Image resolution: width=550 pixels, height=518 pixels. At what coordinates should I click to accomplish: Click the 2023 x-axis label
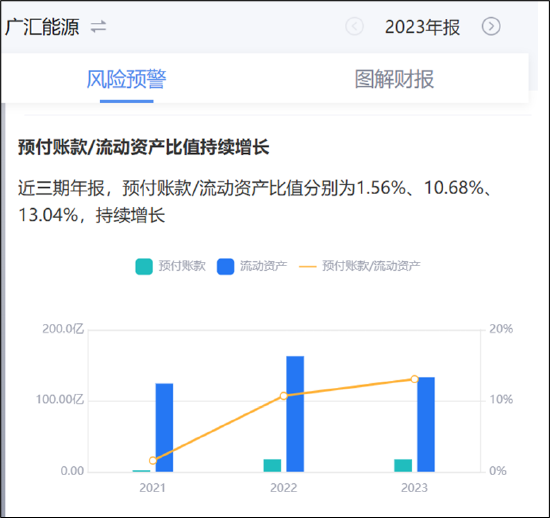(x=414, y=488)
